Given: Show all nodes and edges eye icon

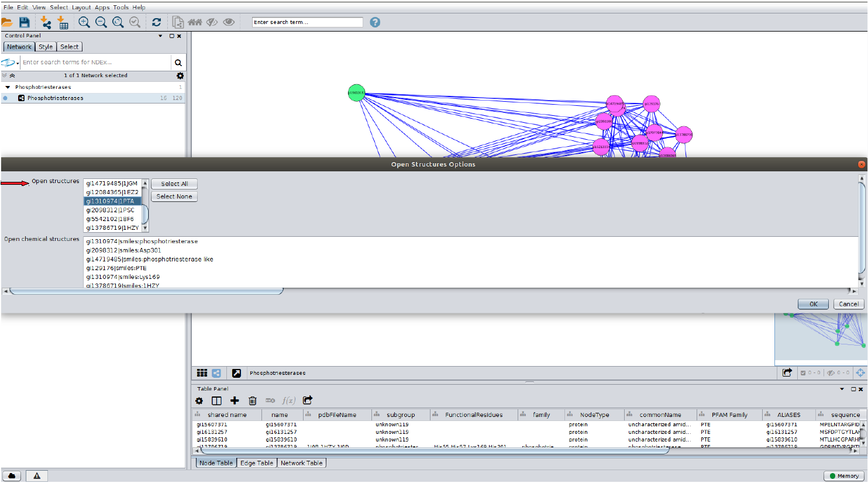Looking at the screenshot, I should tap(229, 22).
